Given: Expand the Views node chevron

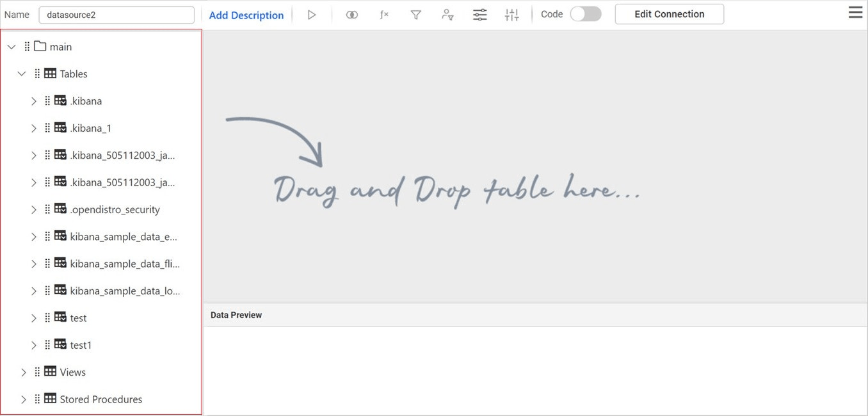Looking at the screenshot, I should (24, 372).
